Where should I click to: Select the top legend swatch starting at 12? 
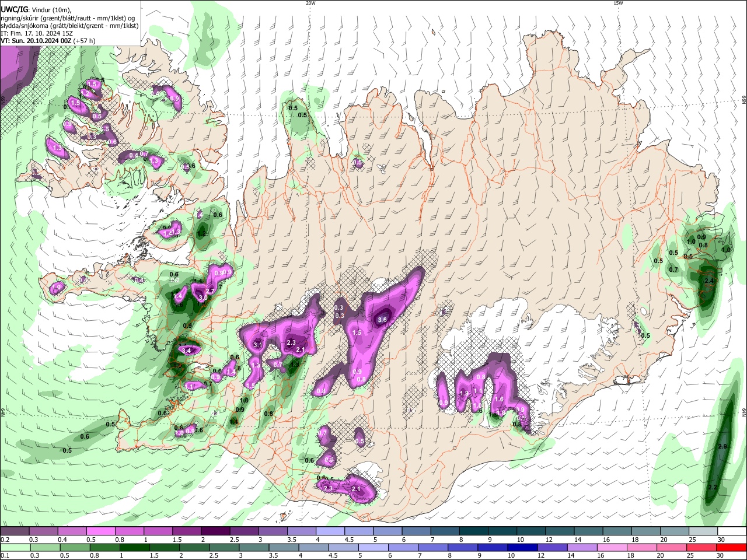pyautogui.click(x=559, y=531)
